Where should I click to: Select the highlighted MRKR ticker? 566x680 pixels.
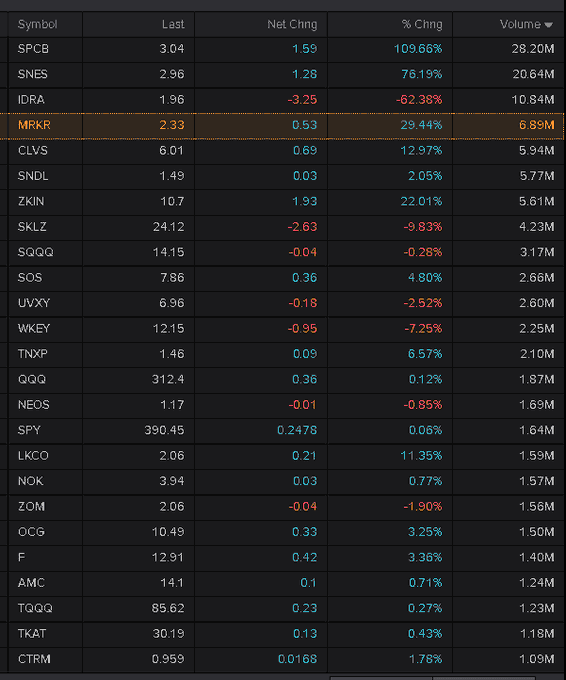click(34, 125)
